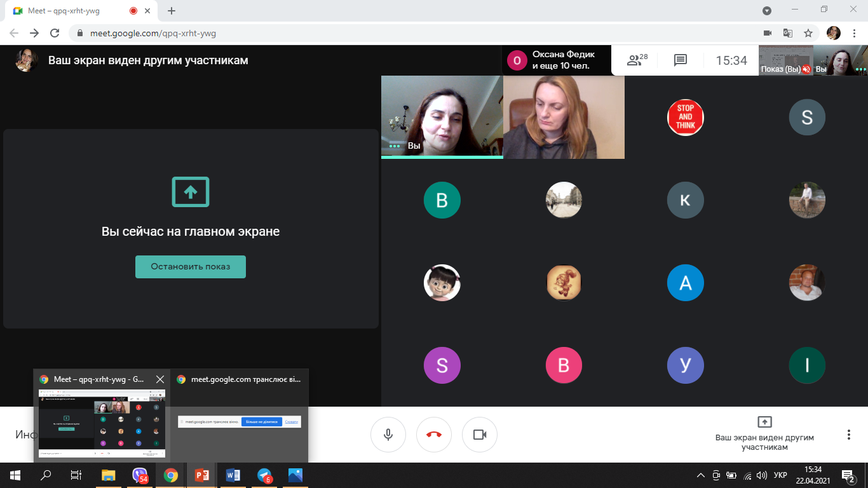Open PowerPoint from the taskbar

(x=202, y=475)
